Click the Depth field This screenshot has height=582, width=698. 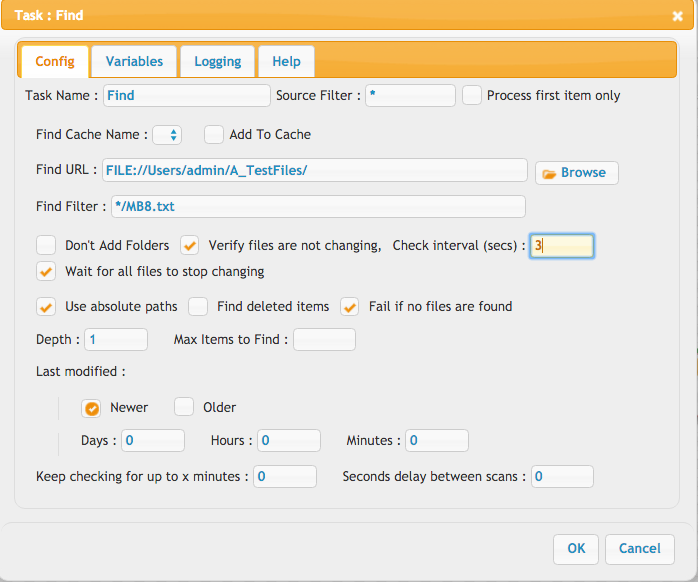coord(116,340)
